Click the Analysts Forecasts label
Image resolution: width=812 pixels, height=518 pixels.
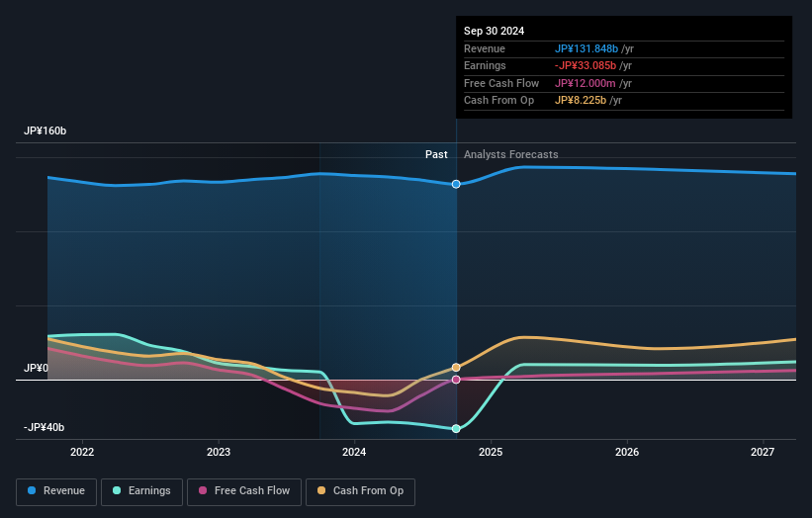click(510, 154)
